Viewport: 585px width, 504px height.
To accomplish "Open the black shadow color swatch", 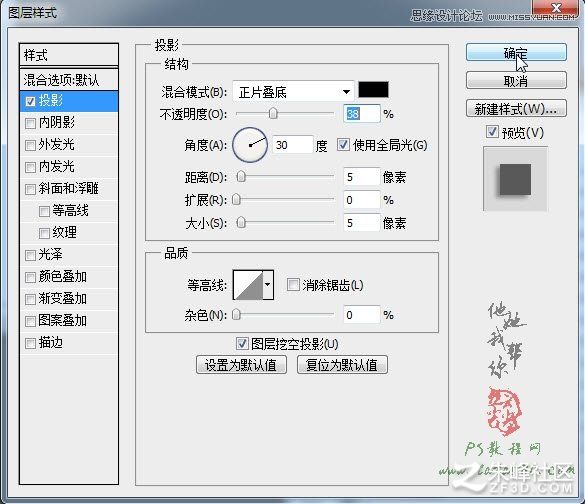I will [373, 90].
